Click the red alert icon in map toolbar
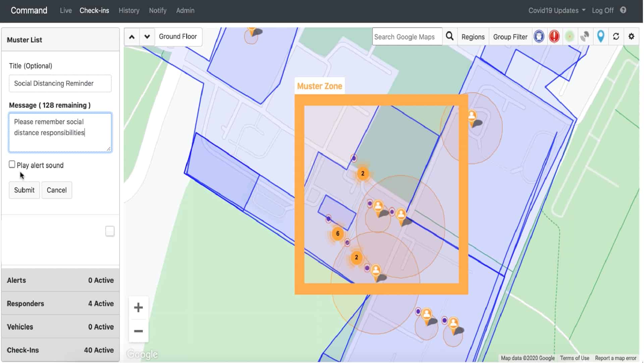Image resolution: width=644 pixels, height=363 pixels. [554, 37]
